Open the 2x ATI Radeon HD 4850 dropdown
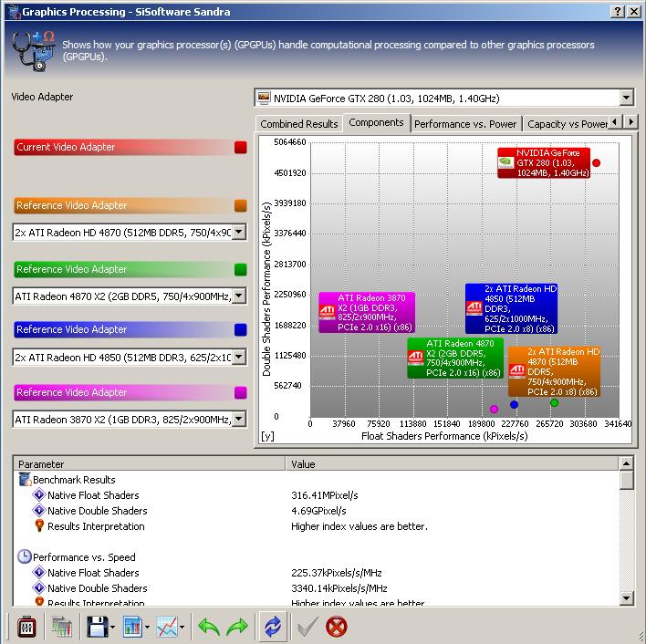Screen dimensions: 646x644 coord(239,357)
